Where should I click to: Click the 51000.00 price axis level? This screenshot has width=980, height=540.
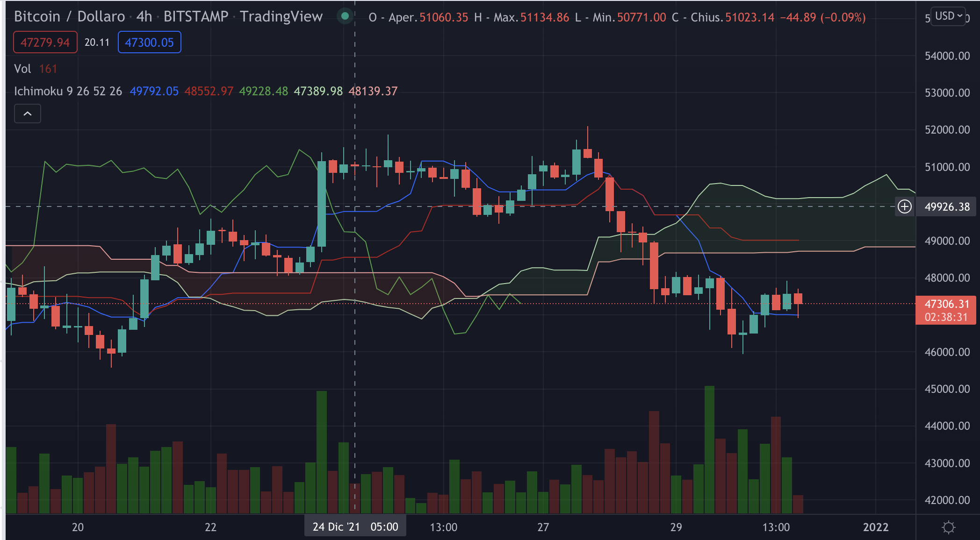click(947, 167)
